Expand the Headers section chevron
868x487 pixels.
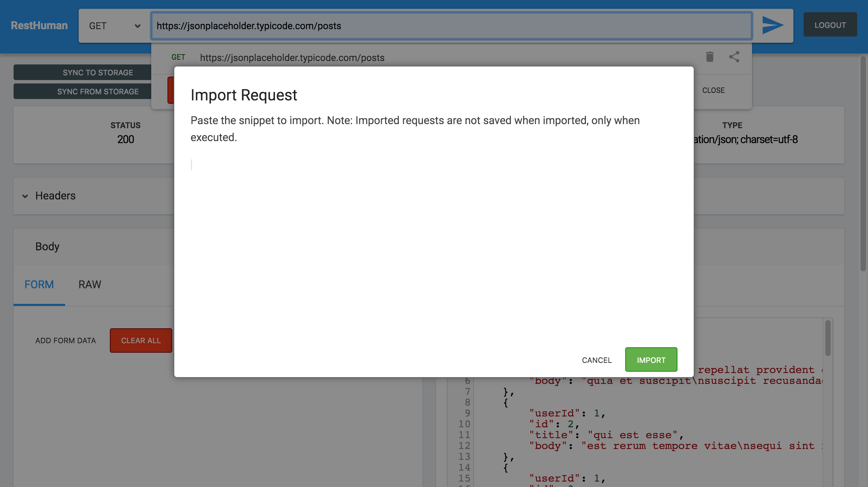click(25, 196)
